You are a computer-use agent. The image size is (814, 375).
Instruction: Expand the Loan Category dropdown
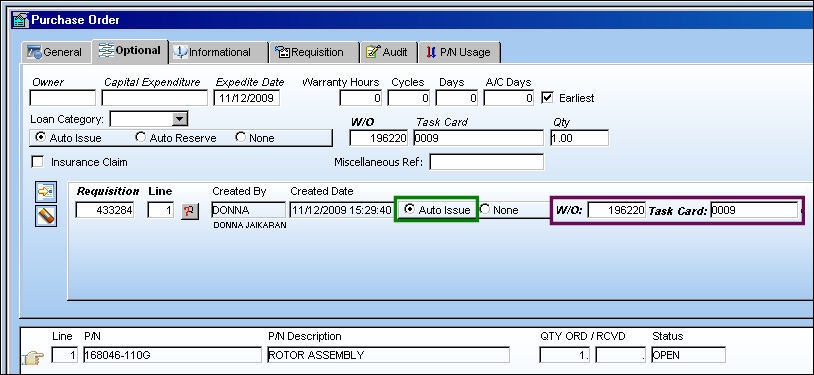(x=180, y=119)
